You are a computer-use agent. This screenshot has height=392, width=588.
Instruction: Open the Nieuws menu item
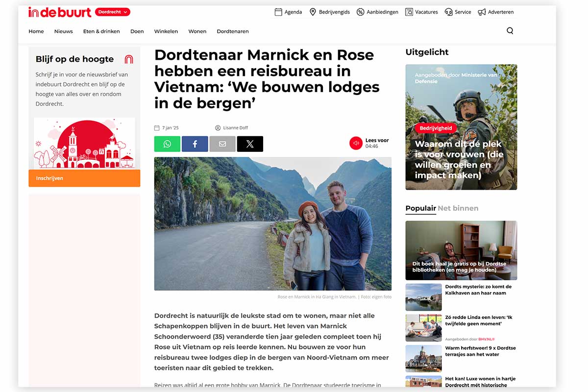point(63,31)
